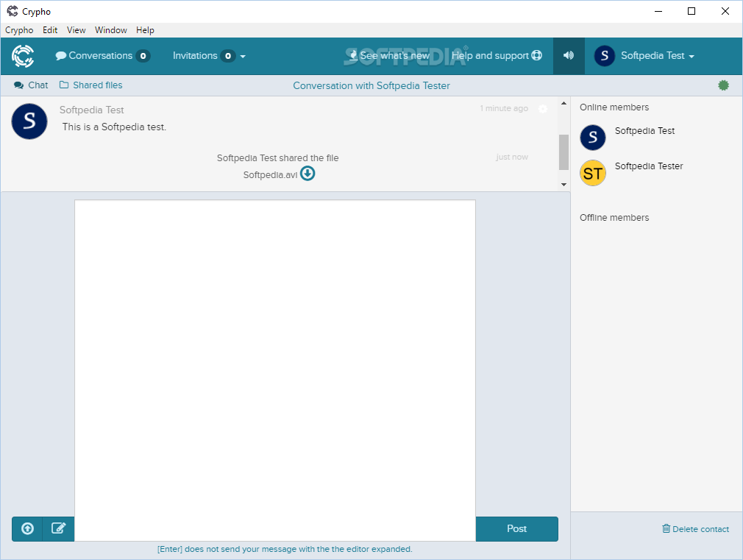Open the Window menu
The image size is (743, 560).
point(111,30)
